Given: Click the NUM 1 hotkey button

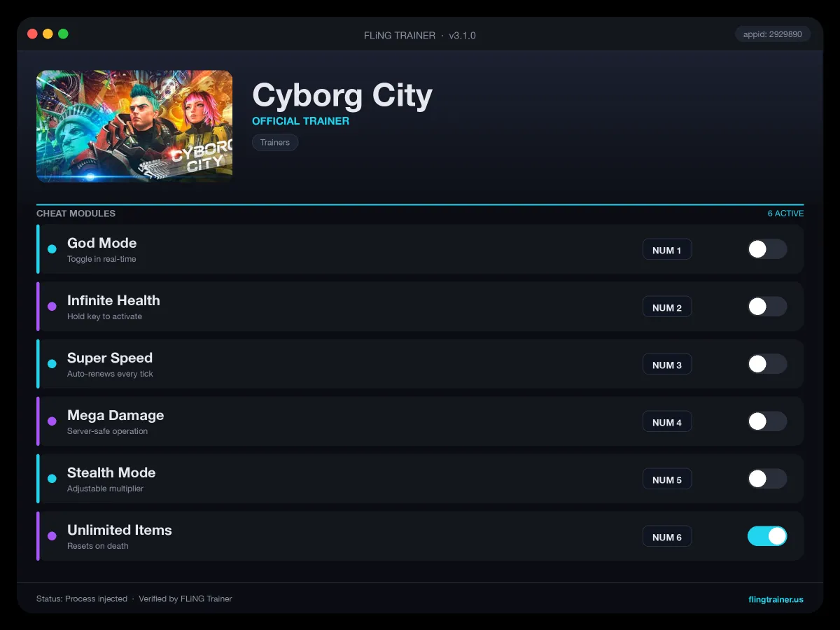Looking at the screenshot, I should (x=667, y=250).
